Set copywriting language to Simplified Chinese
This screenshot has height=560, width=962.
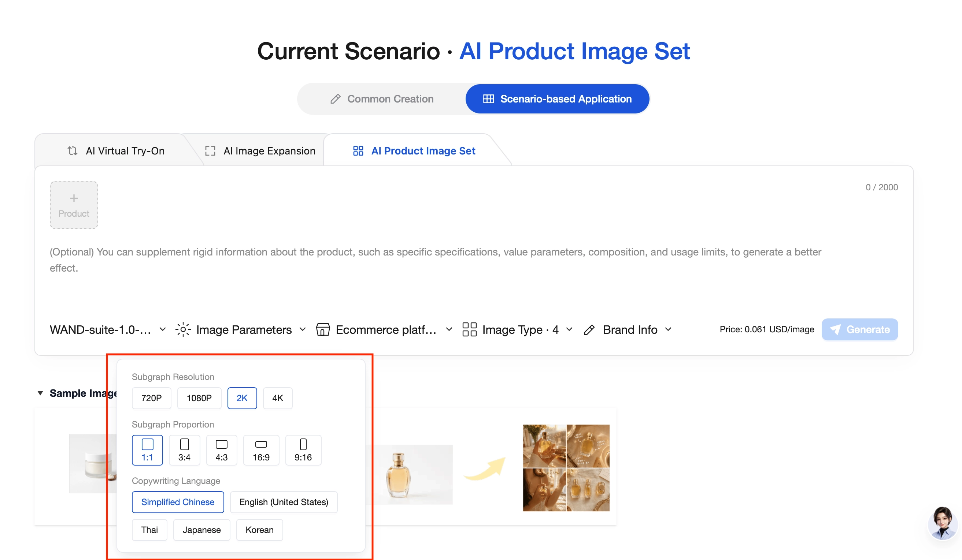178,502
